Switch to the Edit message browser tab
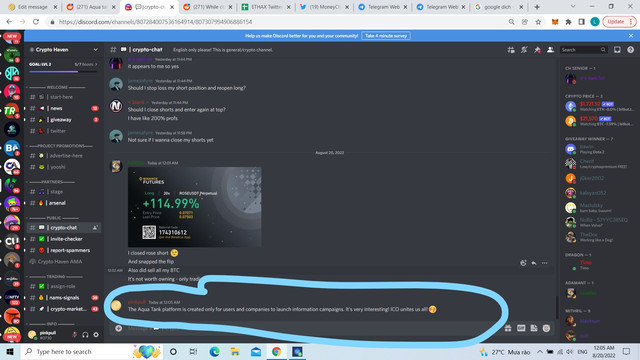640x360 pixels. click(32, 7)
